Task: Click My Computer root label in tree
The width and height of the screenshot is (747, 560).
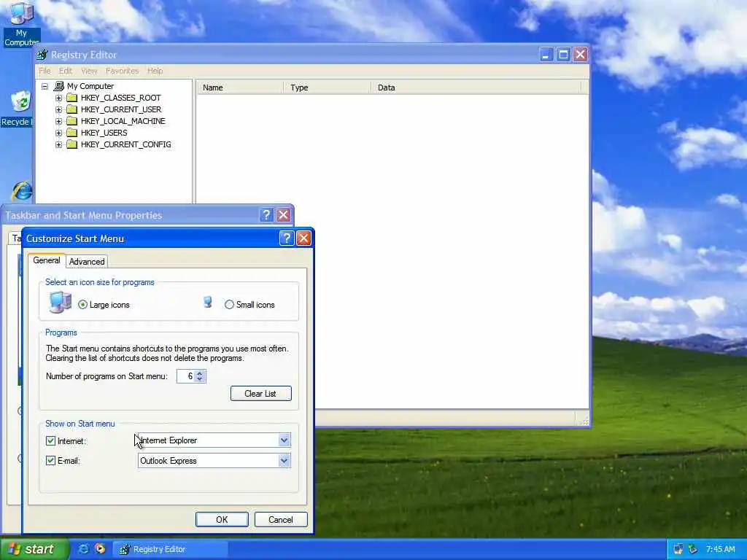Action: click(x=90, y=86)
